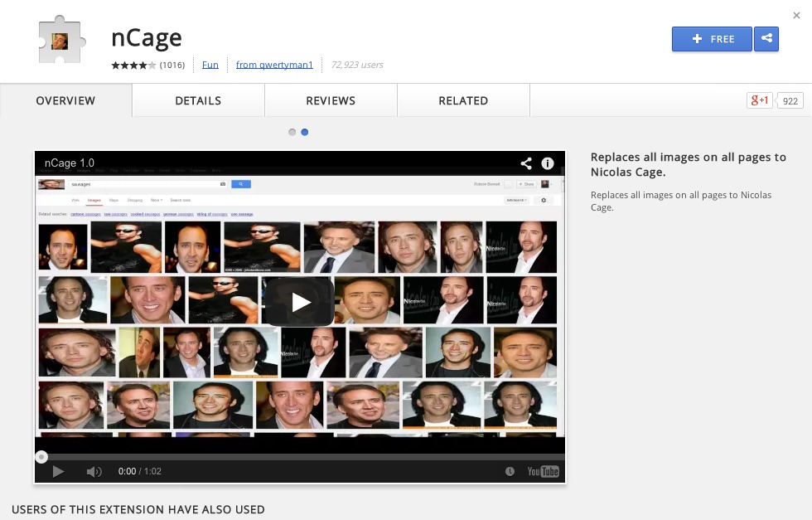The width and height of the screenshot is (812, 520).
Task: Click the video share icon
Action: (525, 163)
